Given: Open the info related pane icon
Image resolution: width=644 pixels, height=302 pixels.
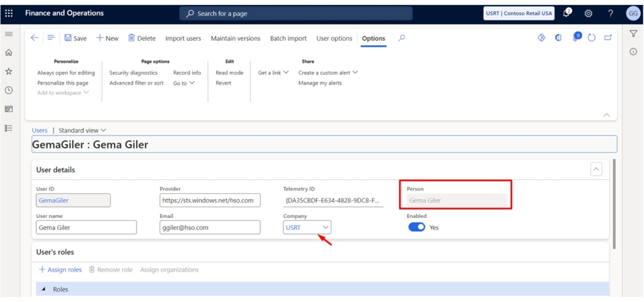Looking at the screenshot, I should [633, 52].
